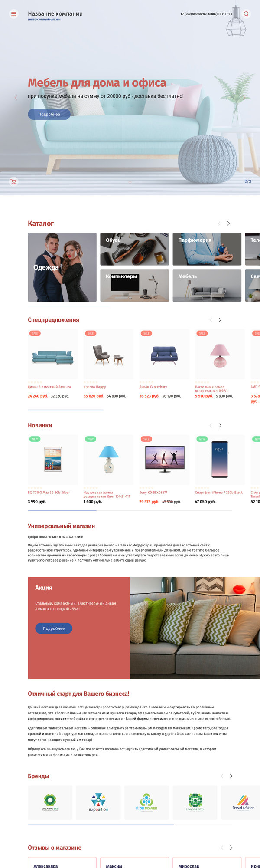The image size is (260, 868).
Task: Open the Компьютеры catalog tile
Action: click(135, 286)
